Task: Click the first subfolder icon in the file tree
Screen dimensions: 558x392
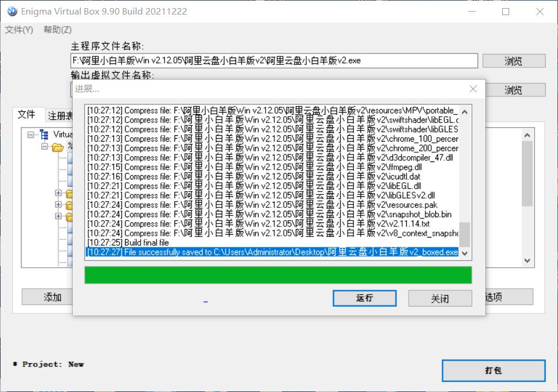Action: 69,194
